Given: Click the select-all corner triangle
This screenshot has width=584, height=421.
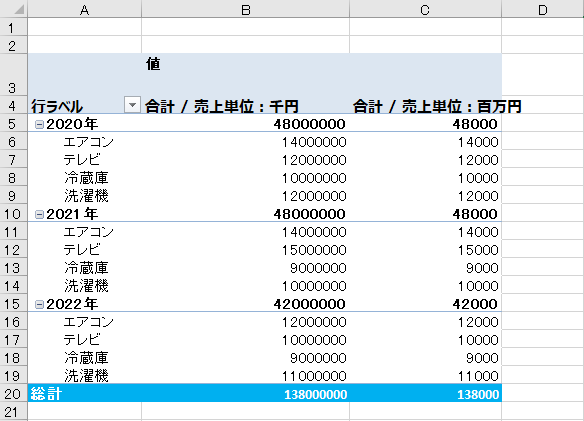Looking at the screenshot, I should [18, 9].
